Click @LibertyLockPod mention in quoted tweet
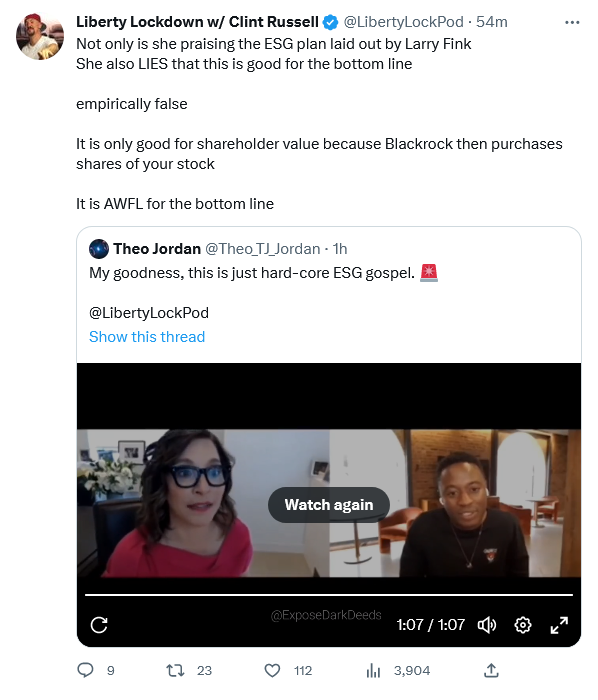This screenshot has width=598, height=700. click(x=149, y=312)
